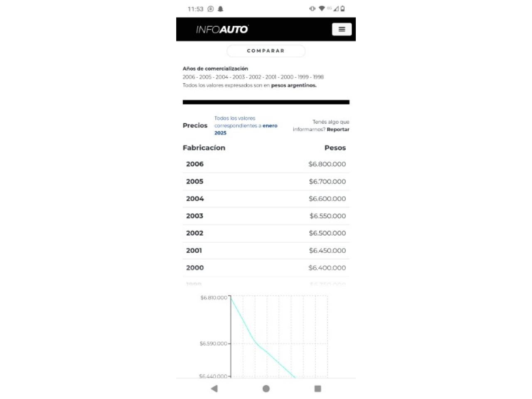Click the COMPARAR button

pos(266,51)
